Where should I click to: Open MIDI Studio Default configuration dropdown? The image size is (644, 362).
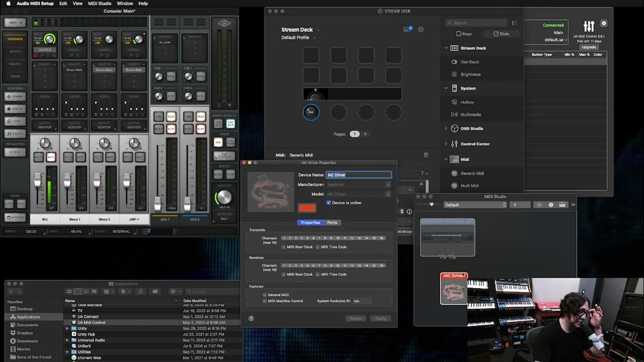(x=475, y=205)
